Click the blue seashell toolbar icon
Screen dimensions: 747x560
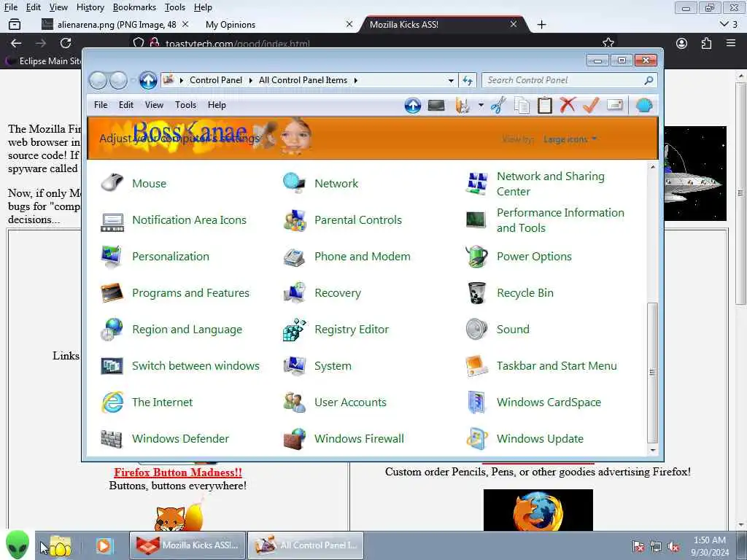click(643, 105)
